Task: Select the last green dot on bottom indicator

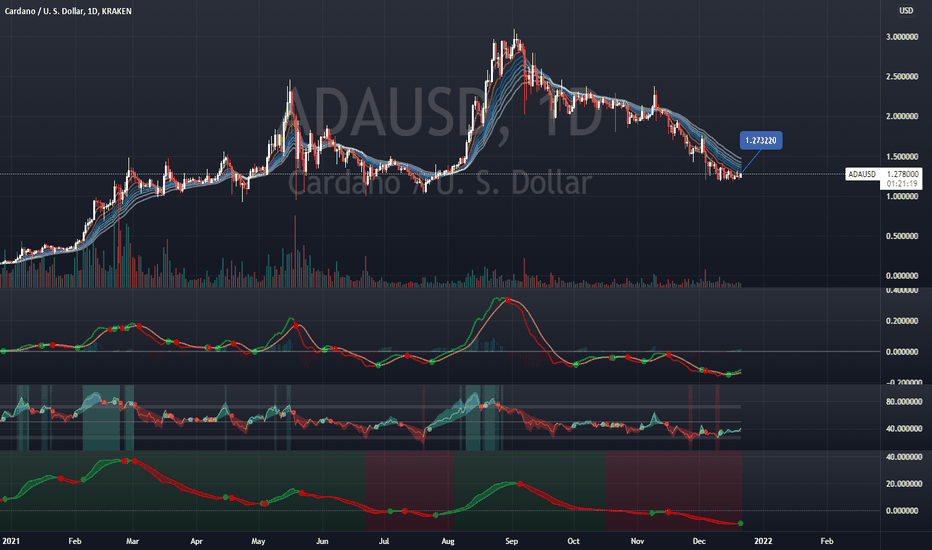Action: (x=741, y=523)
